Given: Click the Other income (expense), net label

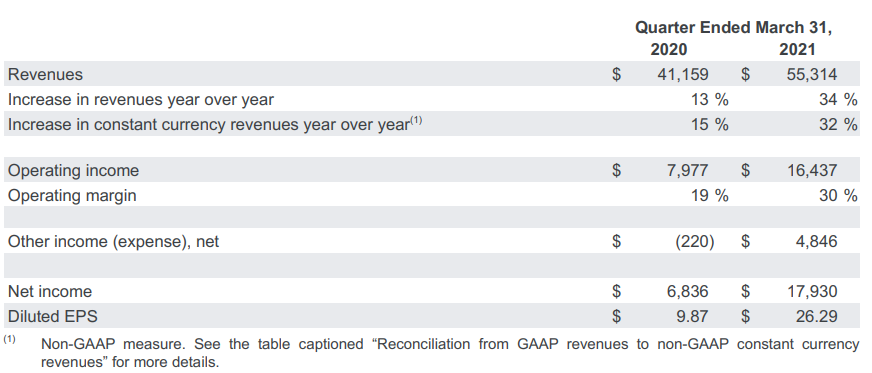Looking at the screenshot, I should coord(113,241).
